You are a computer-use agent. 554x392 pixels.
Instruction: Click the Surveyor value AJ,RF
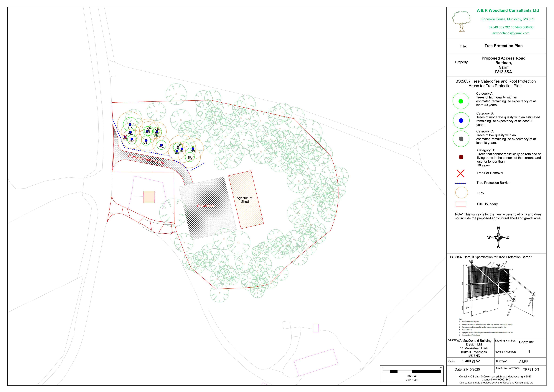[524, 361]
